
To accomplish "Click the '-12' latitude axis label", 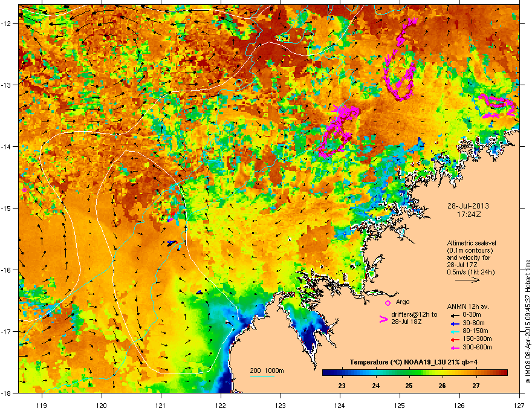I will coord(6,24).
